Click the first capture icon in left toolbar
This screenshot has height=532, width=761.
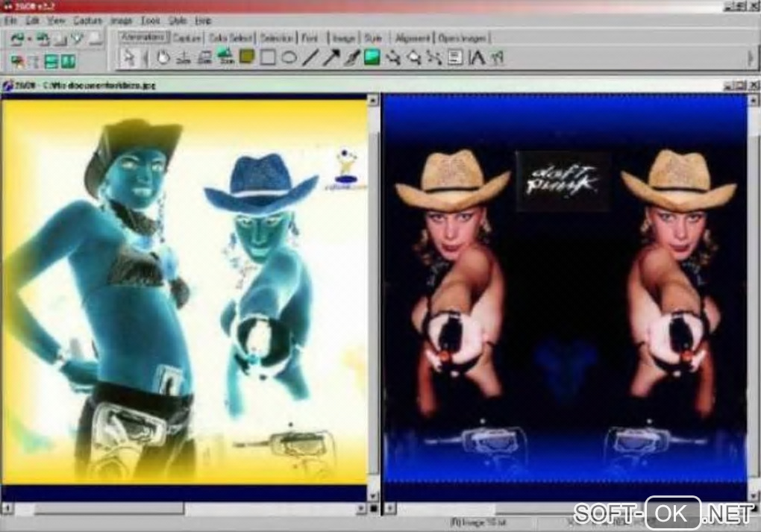click(16, 39)
